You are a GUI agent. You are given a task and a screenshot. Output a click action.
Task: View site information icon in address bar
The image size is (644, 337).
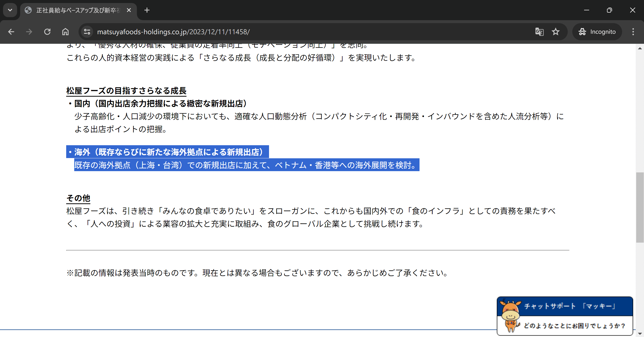[87, 32]
